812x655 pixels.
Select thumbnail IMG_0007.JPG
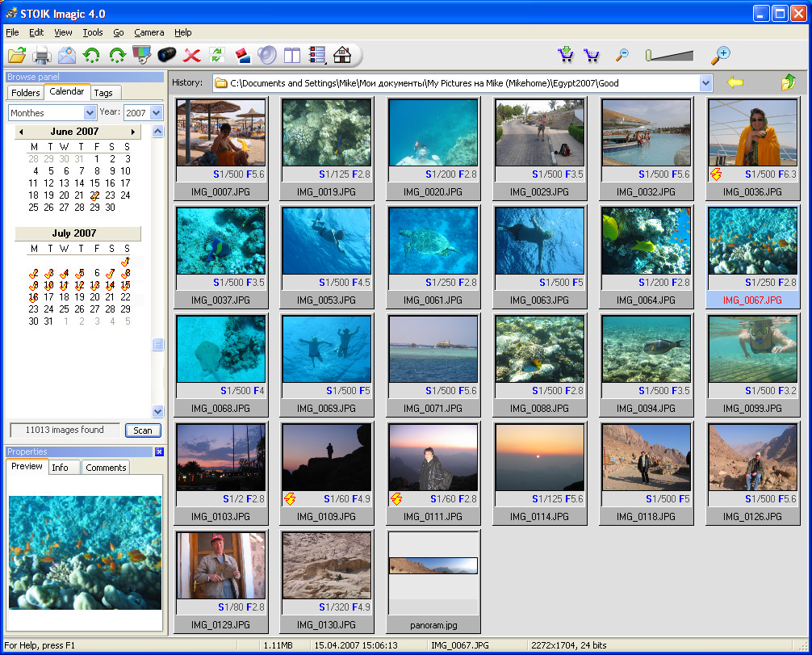(x=221, y=149)
